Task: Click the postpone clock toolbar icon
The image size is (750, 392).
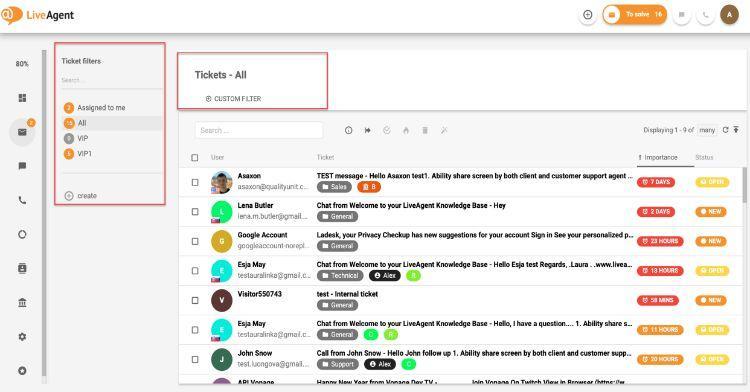Action: [x=349, y=130]
